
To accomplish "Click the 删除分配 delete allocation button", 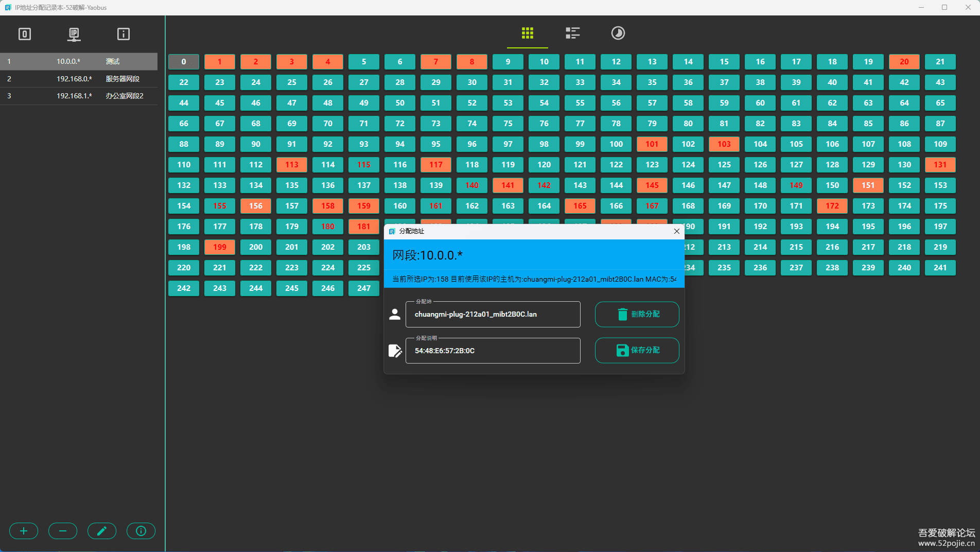I will (637, 314).
